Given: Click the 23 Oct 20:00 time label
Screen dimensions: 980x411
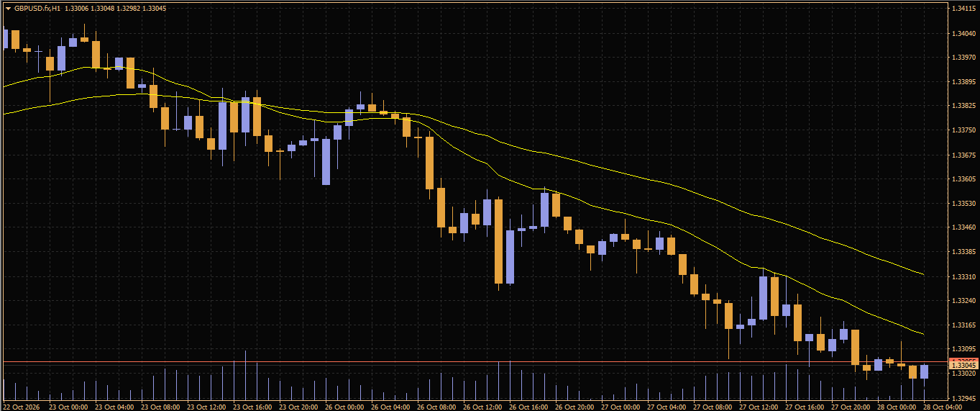Looking at the screenshot, I should [298, 407].
